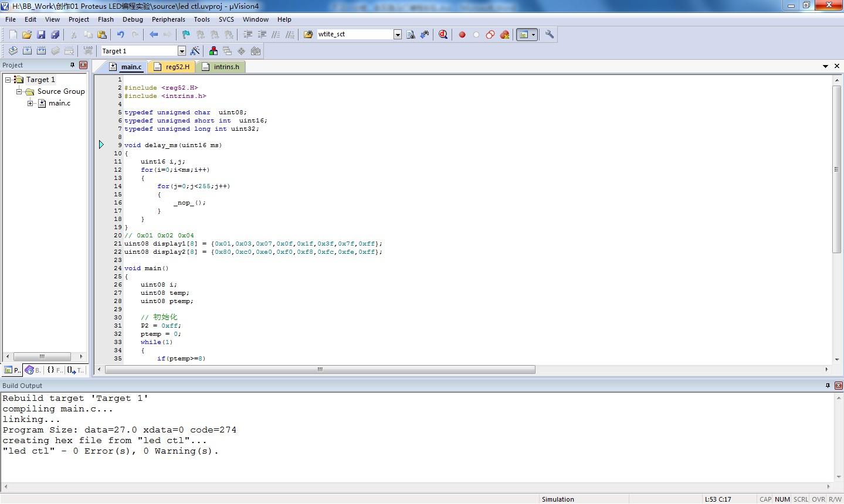
Task: Pin the Project panel with pushpin
Action: (73, 65)
